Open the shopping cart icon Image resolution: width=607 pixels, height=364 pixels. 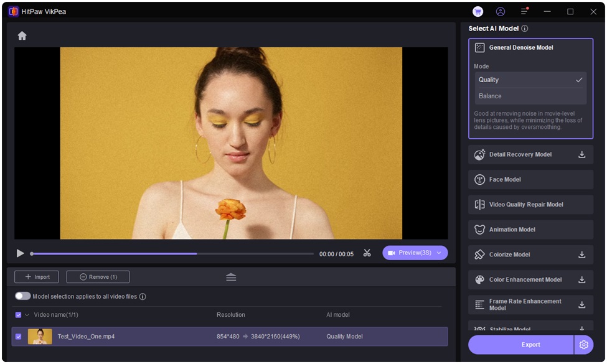[478, 11]
